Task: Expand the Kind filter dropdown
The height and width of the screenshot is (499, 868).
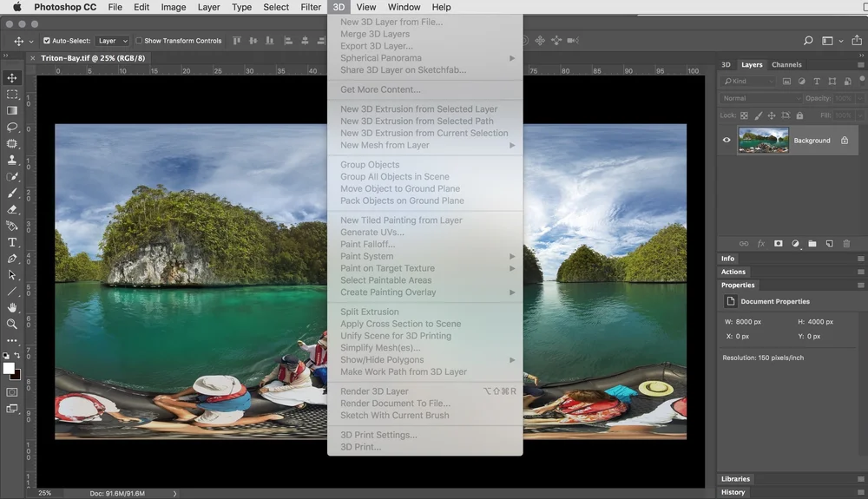Action: [x=748, y=82]
